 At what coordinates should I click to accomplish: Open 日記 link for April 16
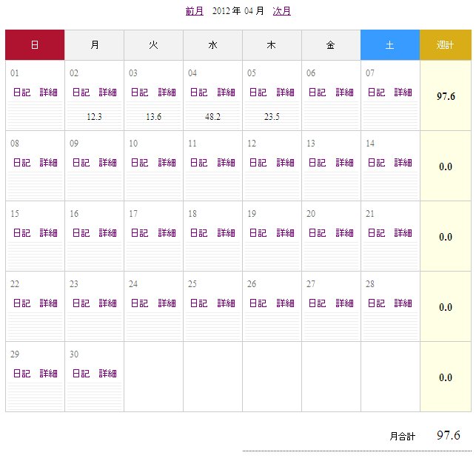tap(81, 233)
